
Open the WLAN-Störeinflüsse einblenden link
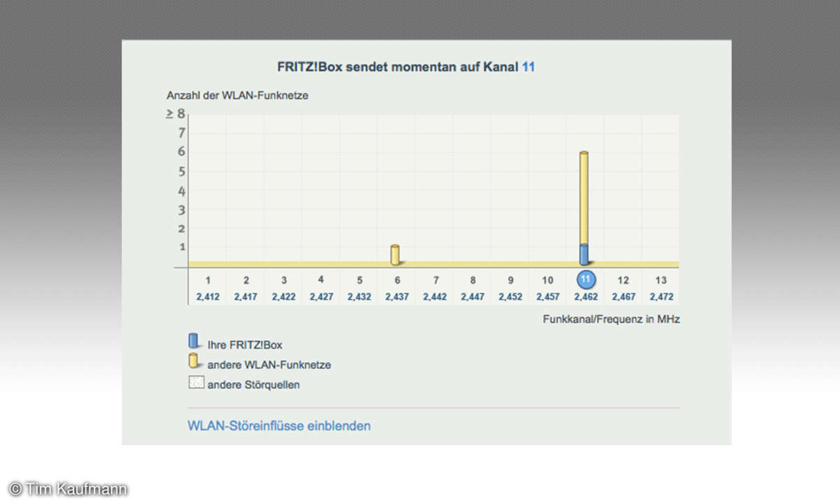pyautogui.click(x=279, y=425)
